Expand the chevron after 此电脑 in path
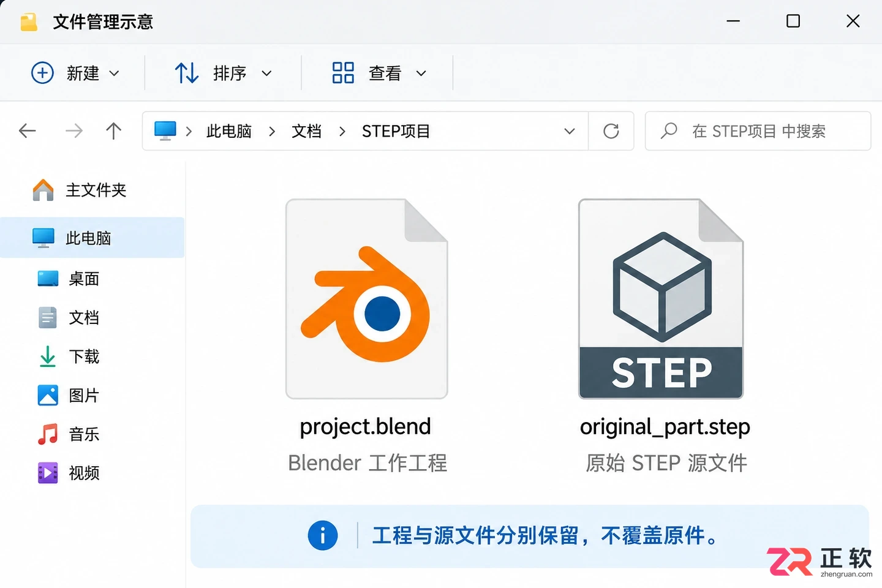 pyautogui.click(x=272, y=131)
